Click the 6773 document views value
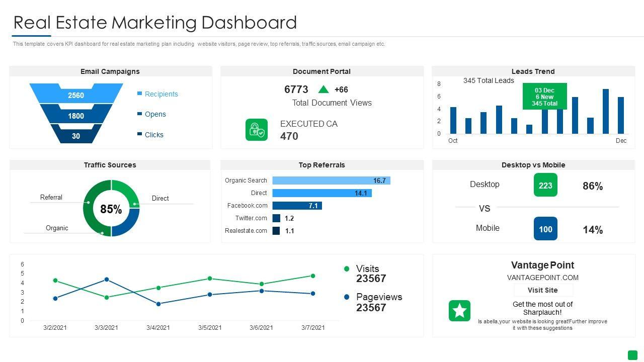The image size is (644, 362). pos(296,89)
